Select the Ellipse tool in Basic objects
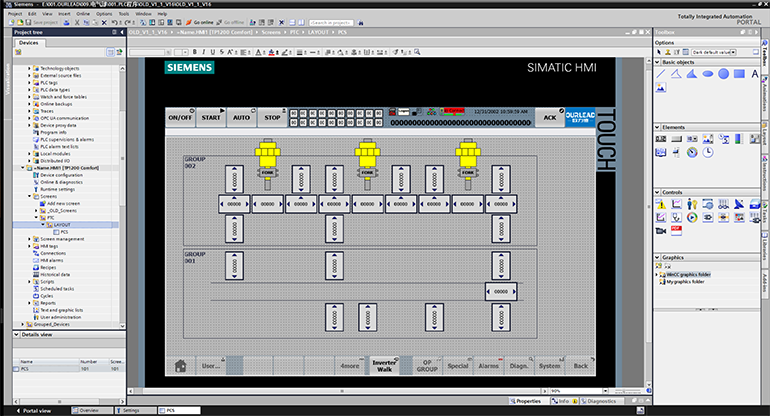The image size is (770, 416). click(708, 74)
